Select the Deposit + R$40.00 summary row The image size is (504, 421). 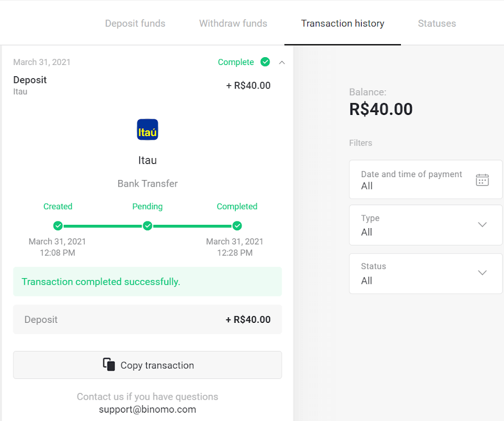click(147, 319)
